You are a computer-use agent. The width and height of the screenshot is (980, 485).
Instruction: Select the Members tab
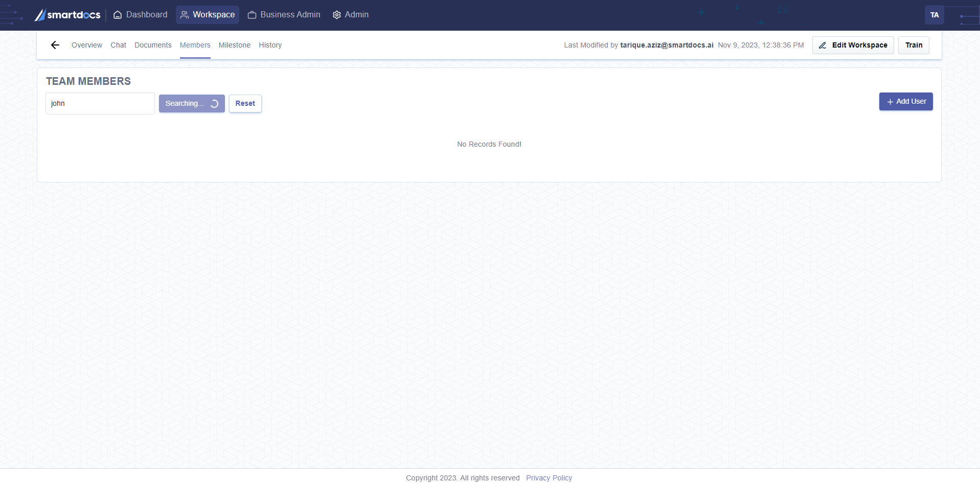pos(195,45)
